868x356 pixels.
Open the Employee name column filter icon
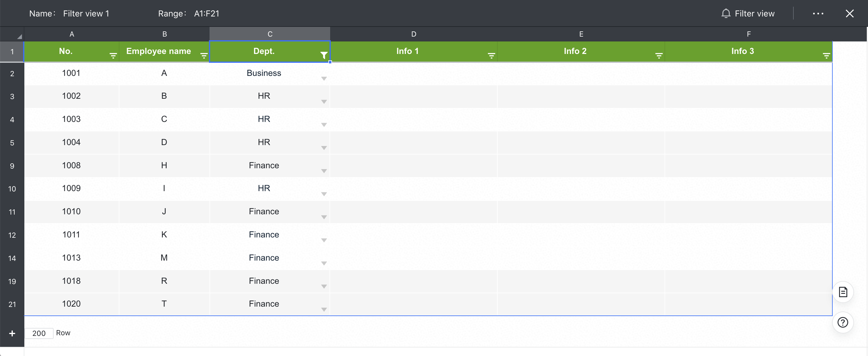[x=204, y=55]
